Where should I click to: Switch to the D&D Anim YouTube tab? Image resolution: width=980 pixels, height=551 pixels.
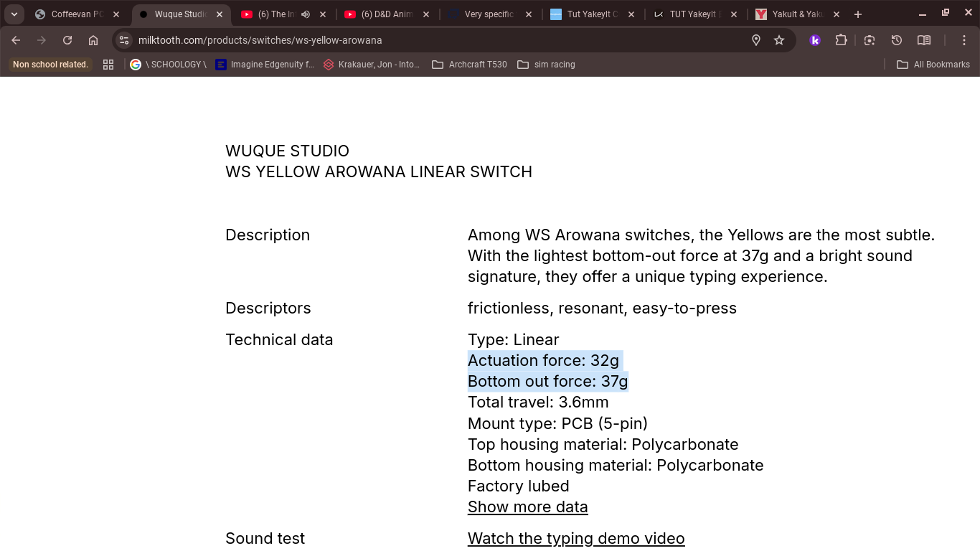click(388, 14)
